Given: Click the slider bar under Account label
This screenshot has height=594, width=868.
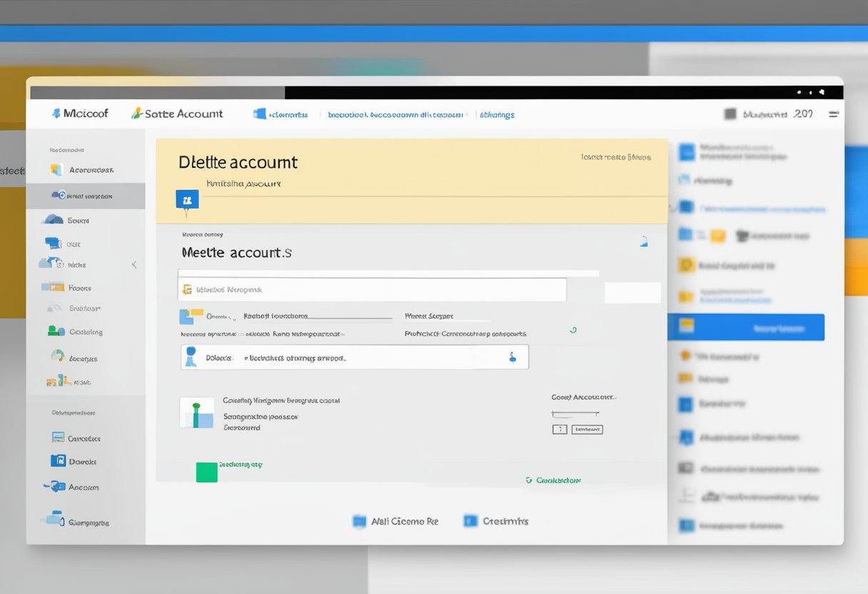Looking at the screenshot, I should [575, 413].
